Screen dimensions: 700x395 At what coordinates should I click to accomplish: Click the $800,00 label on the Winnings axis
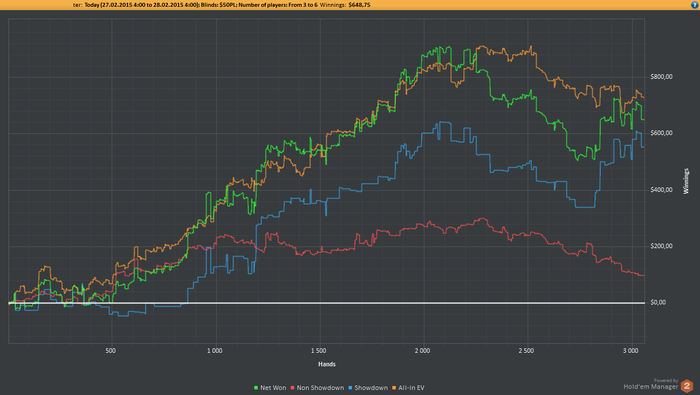[x=661, y=77]
